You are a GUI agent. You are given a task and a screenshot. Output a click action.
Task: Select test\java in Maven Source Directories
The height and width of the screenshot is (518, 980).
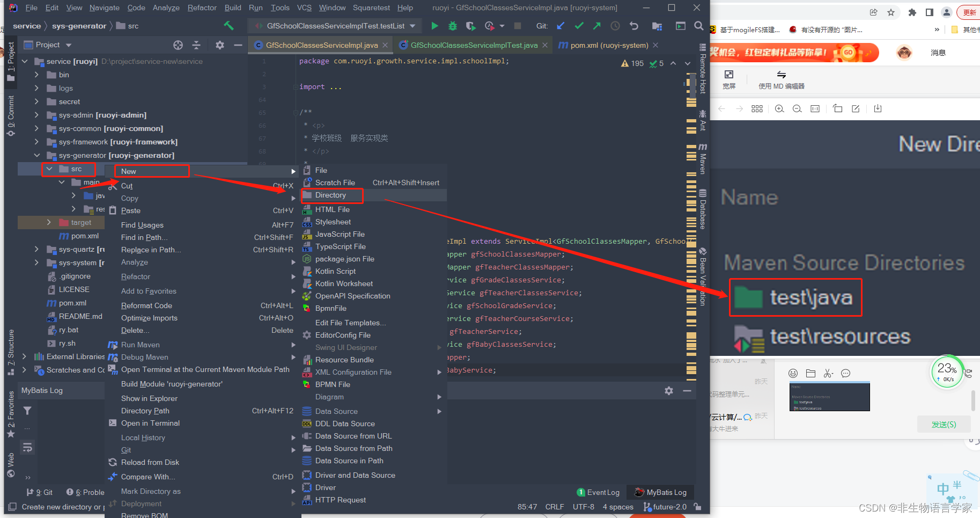click(795, 297)
